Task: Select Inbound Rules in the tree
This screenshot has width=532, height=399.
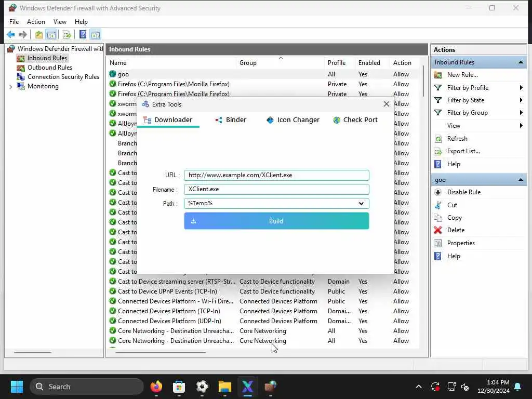Action: [x=47, y=58]
